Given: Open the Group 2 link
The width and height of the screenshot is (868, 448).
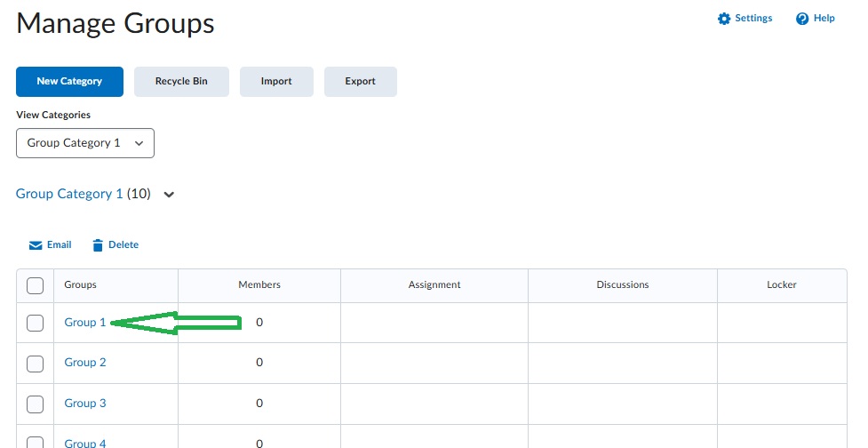Looking at the screenshot, I should coord(84,362).
